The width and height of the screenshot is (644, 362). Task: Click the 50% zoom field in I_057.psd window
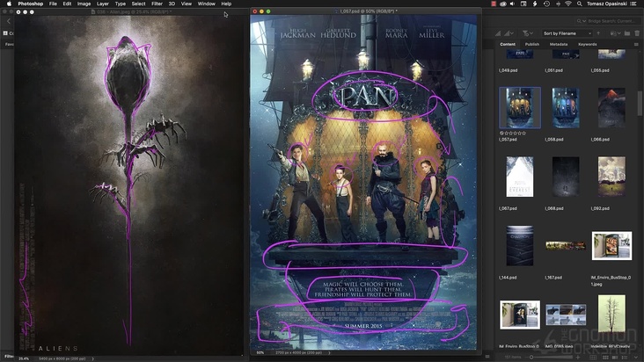(260, 352)
